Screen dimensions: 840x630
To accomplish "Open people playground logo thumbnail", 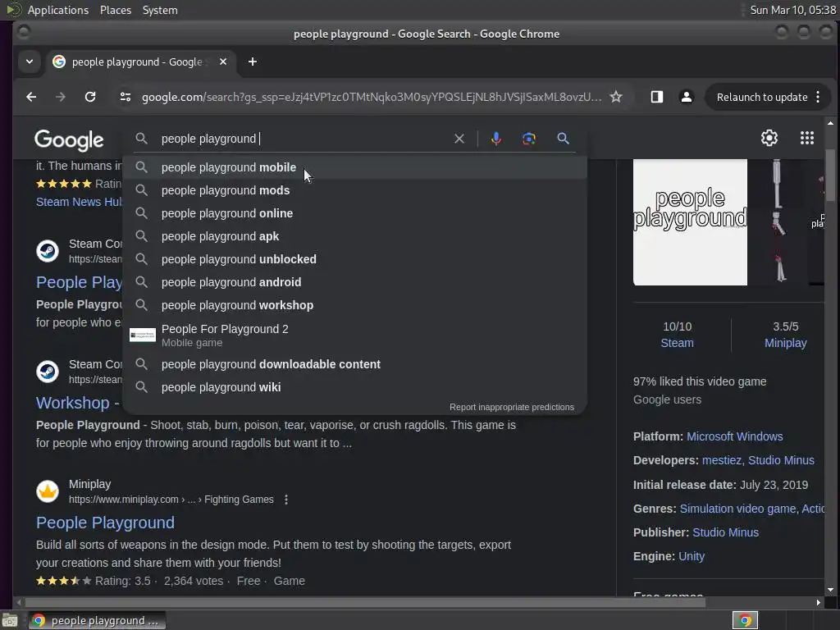I will (690, 221).
